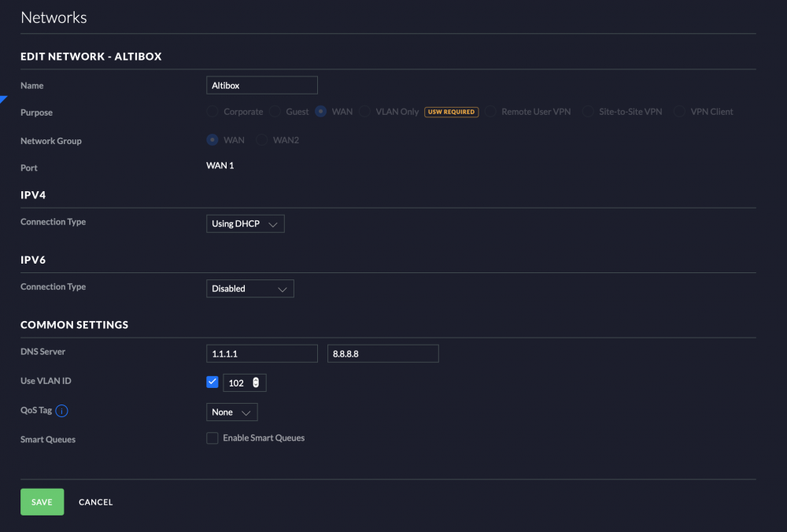Pick the VLAN Only purpose radio
This screenshot has width=787, height=532.
(365, 112)
